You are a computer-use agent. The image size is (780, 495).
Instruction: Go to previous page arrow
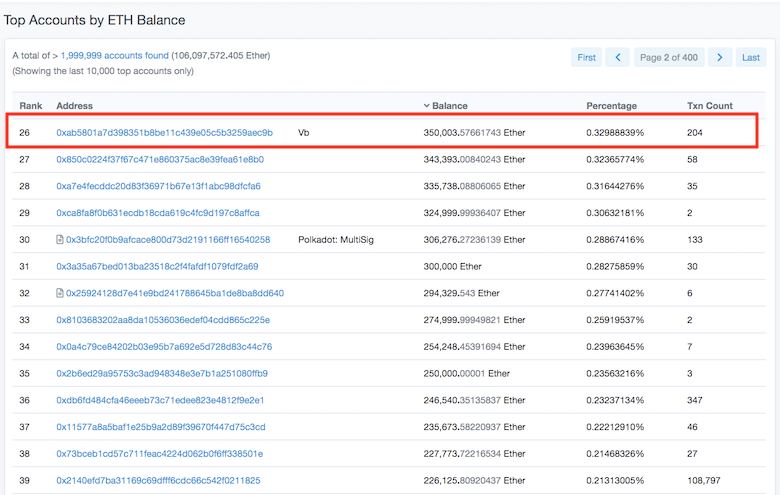click(617, 58)
